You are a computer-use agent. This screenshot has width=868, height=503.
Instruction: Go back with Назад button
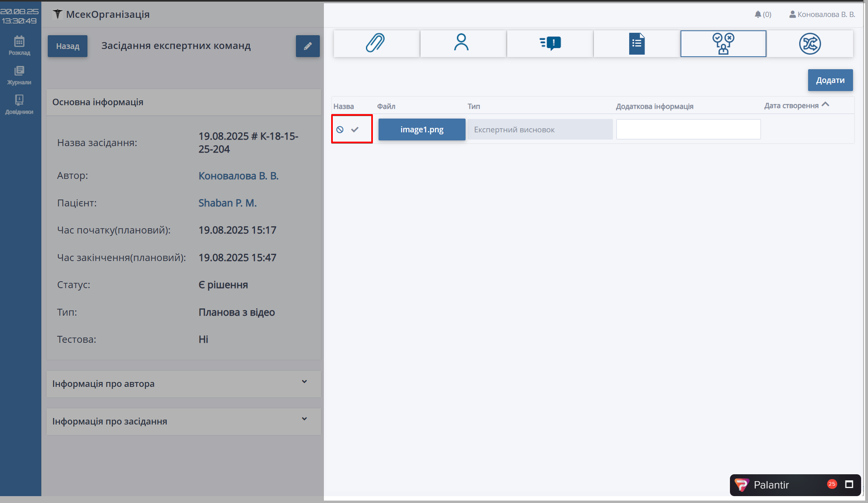(68, 46)
